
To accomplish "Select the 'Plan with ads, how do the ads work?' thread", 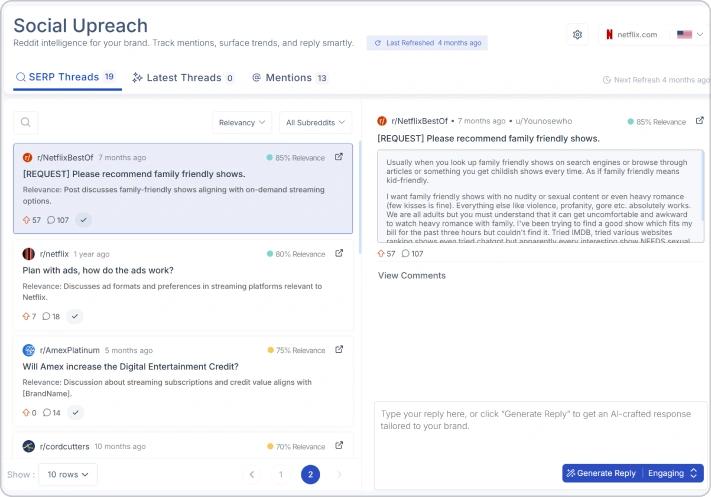I will pyautogui.click(x=98, y=270).
